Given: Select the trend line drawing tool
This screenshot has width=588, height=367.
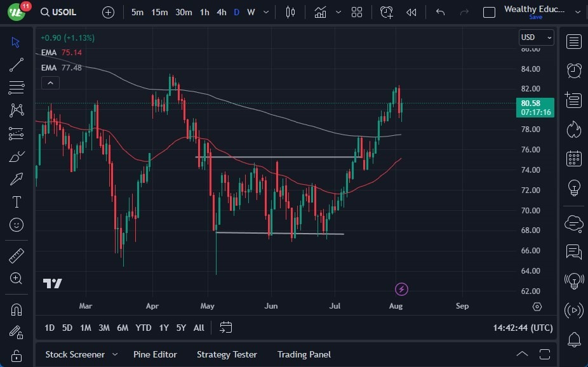Looking at the screenshot, I should [x=16, y=65].
